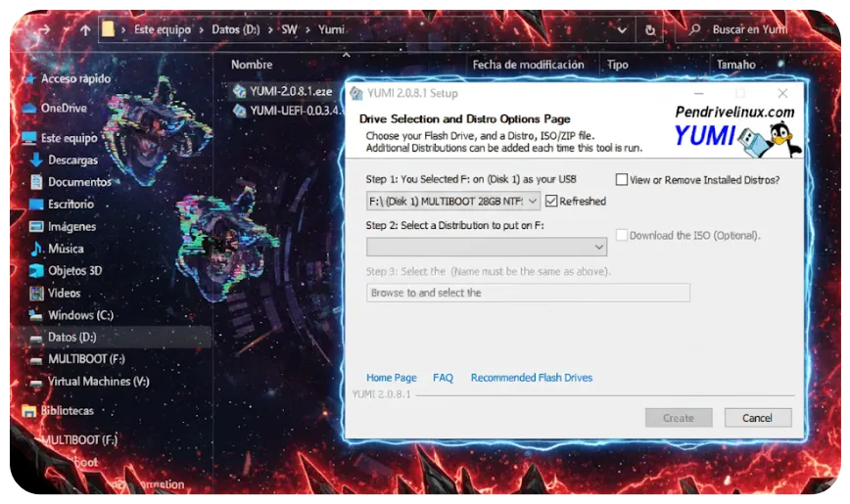Open the Objetos 3D sidebar icon

pos(36,271)
